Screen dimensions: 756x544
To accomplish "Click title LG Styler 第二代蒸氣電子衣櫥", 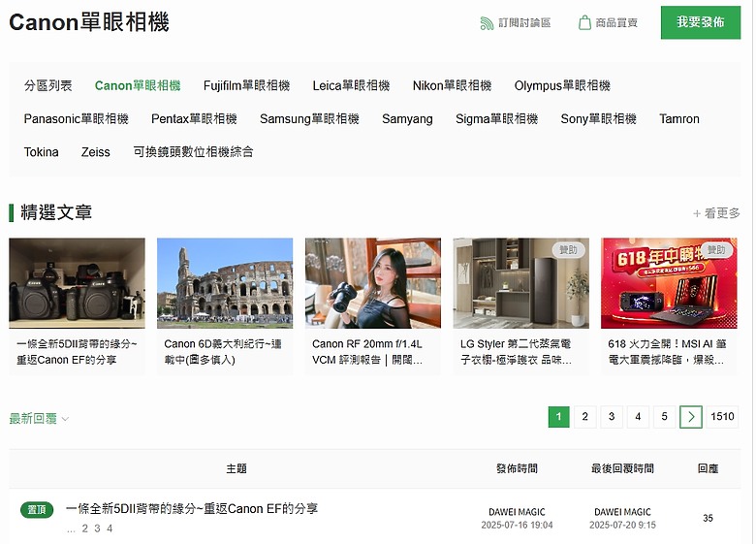I will (x=516, y=352).
